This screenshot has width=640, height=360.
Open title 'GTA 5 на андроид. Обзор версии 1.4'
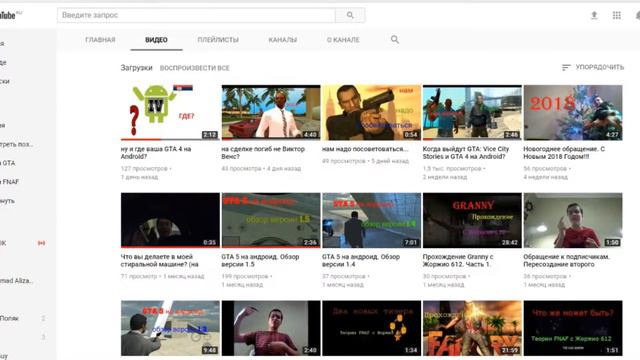click(361, 260)
